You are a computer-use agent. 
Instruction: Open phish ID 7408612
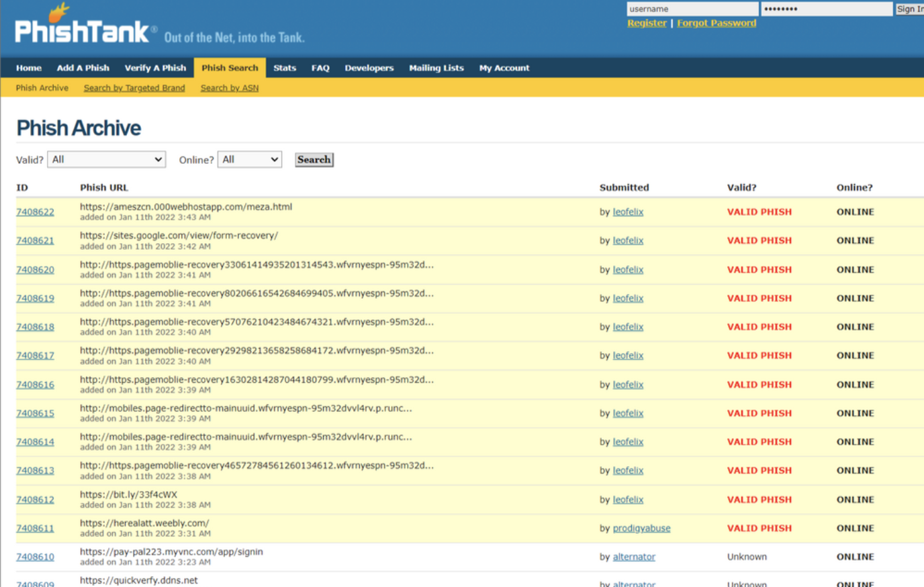[35, 500]
